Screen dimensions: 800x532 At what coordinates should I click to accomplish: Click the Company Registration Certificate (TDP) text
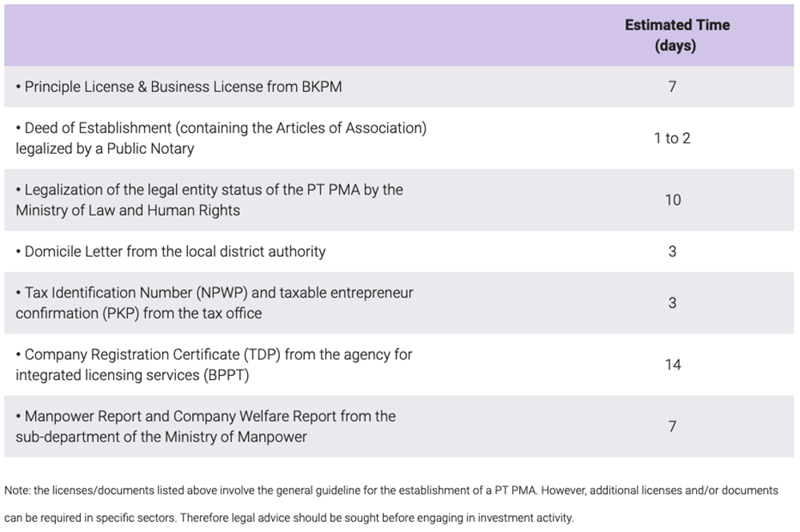pos(214,354)
